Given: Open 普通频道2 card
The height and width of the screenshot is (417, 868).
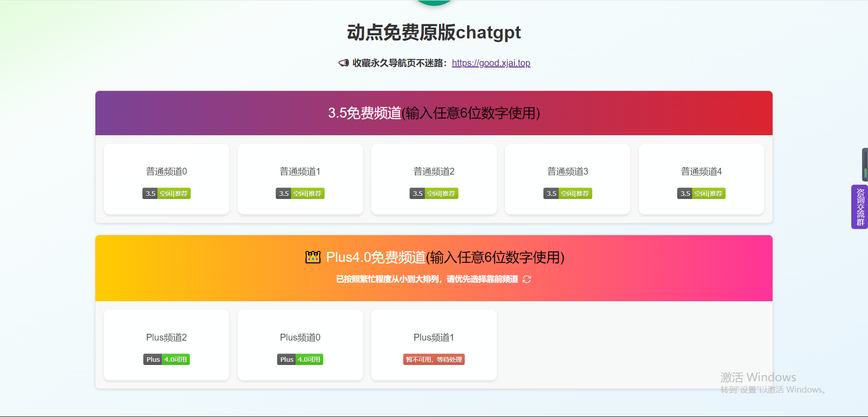Looking at the screenshot, I should point(434,179).
